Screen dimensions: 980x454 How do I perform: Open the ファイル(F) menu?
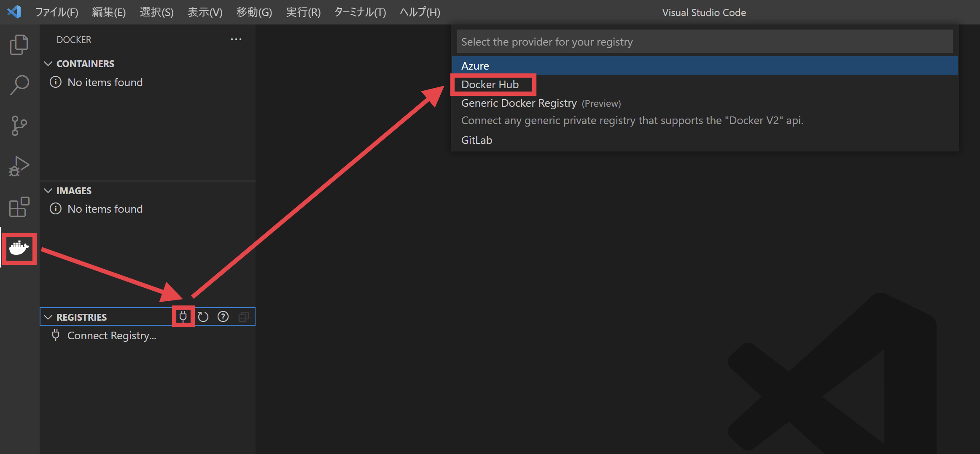pyautogui.click(x=57, y=12)
